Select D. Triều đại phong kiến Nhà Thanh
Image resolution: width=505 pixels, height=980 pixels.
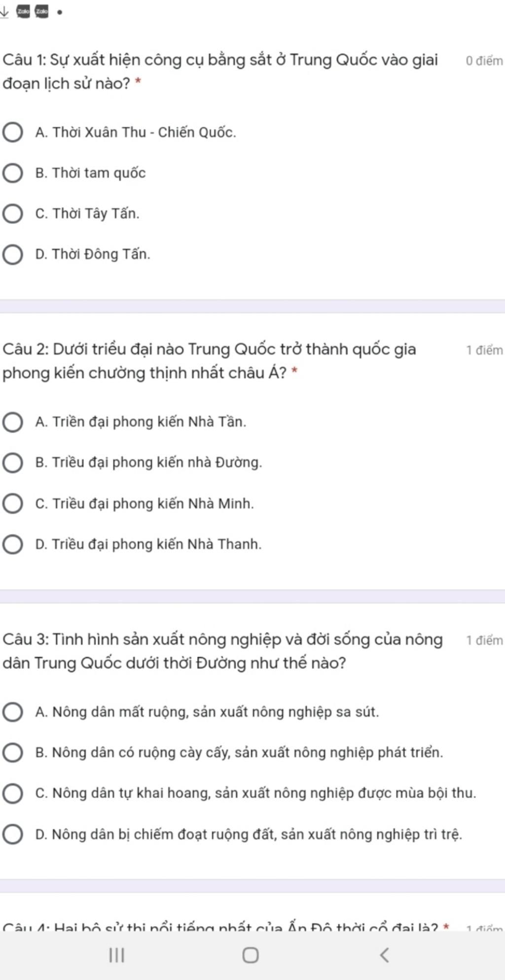coord(132,544)
